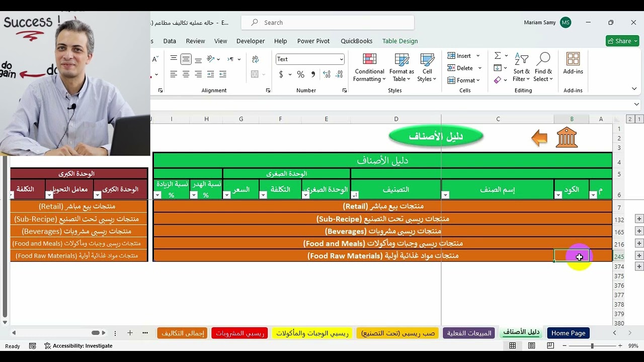644x362 pixels.
Task: Click zoom in plus button
Action: point(620,346)
